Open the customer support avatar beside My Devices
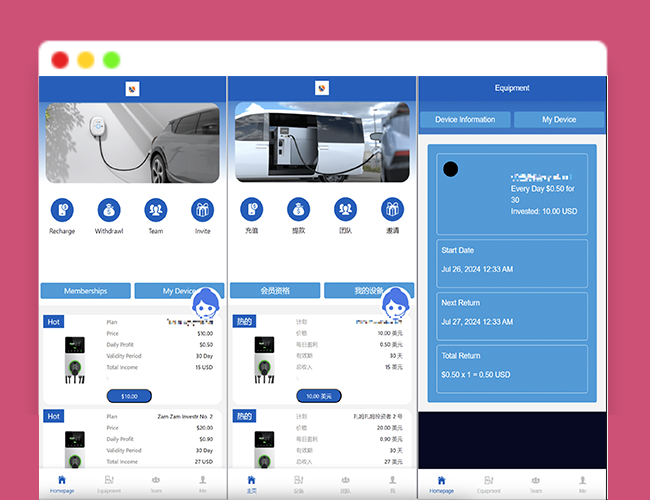 [x=206, y=300]
